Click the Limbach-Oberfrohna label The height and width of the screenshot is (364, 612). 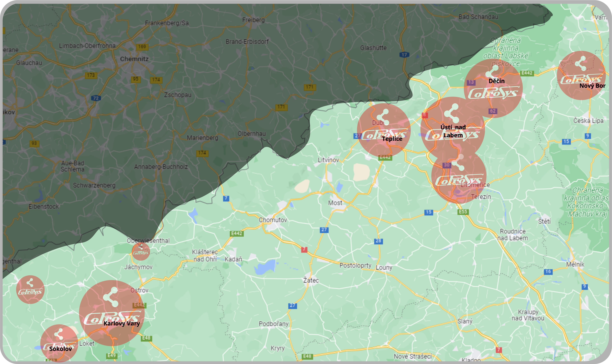pyautogui.click(x=87, y=46)
